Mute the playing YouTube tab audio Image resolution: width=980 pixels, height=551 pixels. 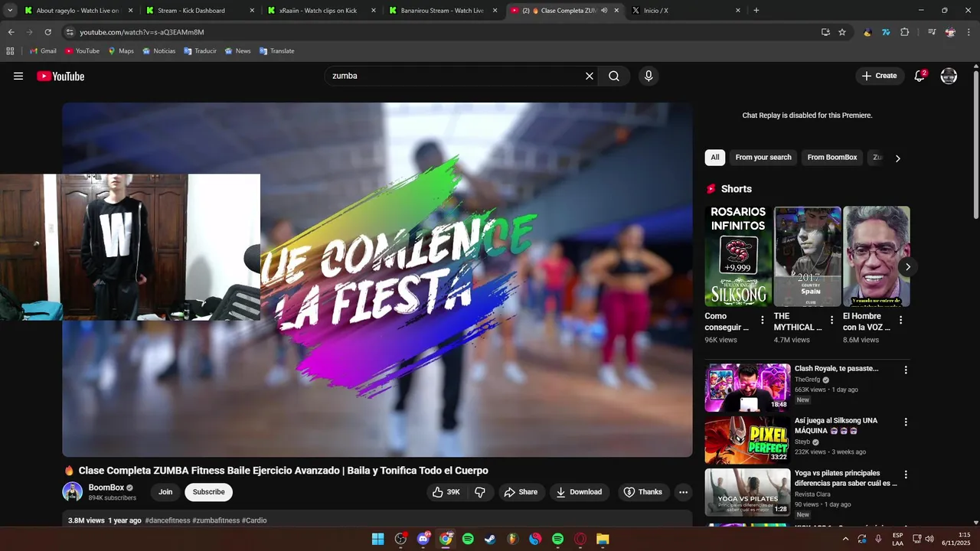pyautogui.click(x=604, y=11)
